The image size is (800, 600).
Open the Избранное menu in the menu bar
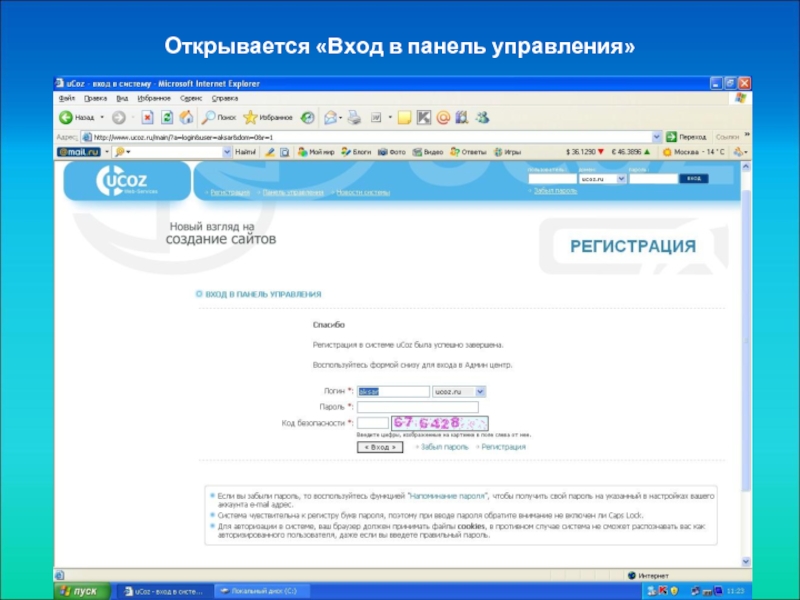pos(153,99)
